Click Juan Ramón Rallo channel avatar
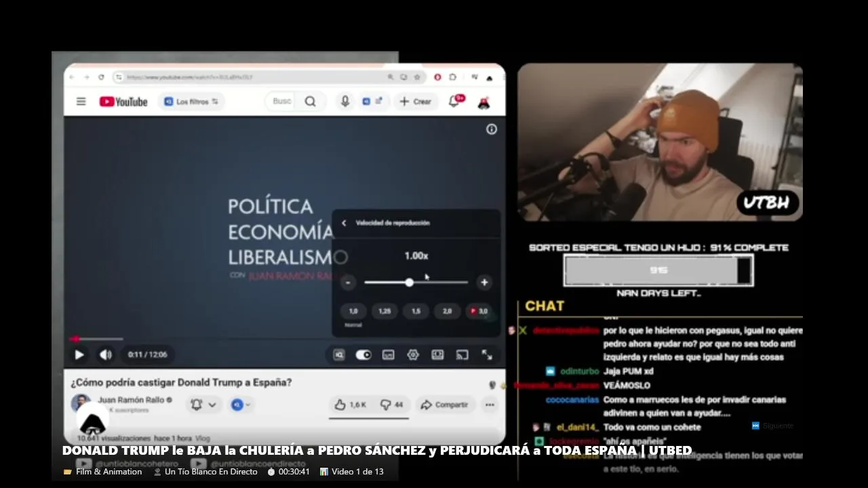 (x=81, y=403)
